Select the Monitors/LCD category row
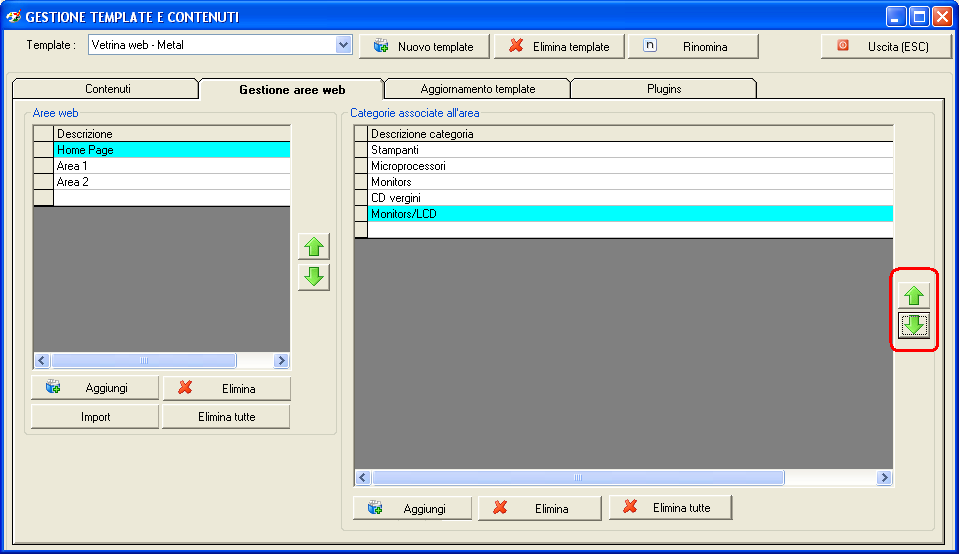 tap(630, 213)
